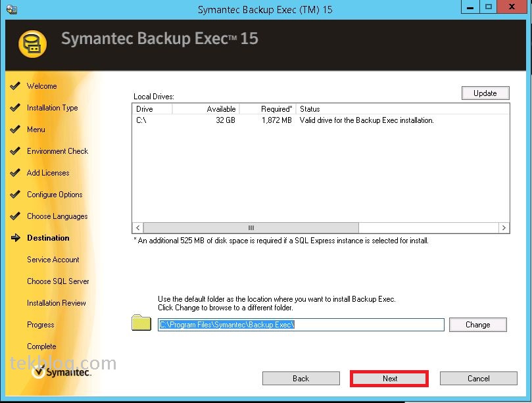Maximize the installer window
Image resolution: width=532 pixels, height=403 pixels.
point(488,7)
